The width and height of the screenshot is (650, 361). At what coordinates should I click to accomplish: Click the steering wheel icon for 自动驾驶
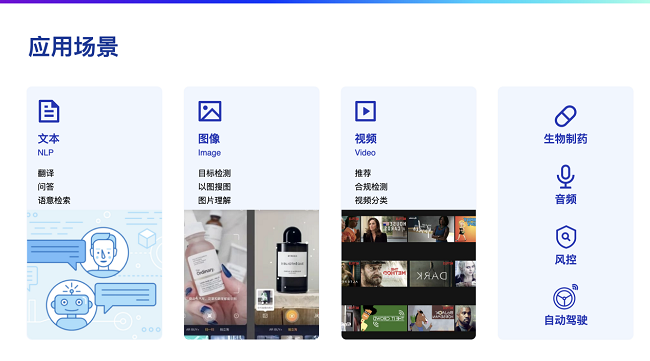point(565,297)
